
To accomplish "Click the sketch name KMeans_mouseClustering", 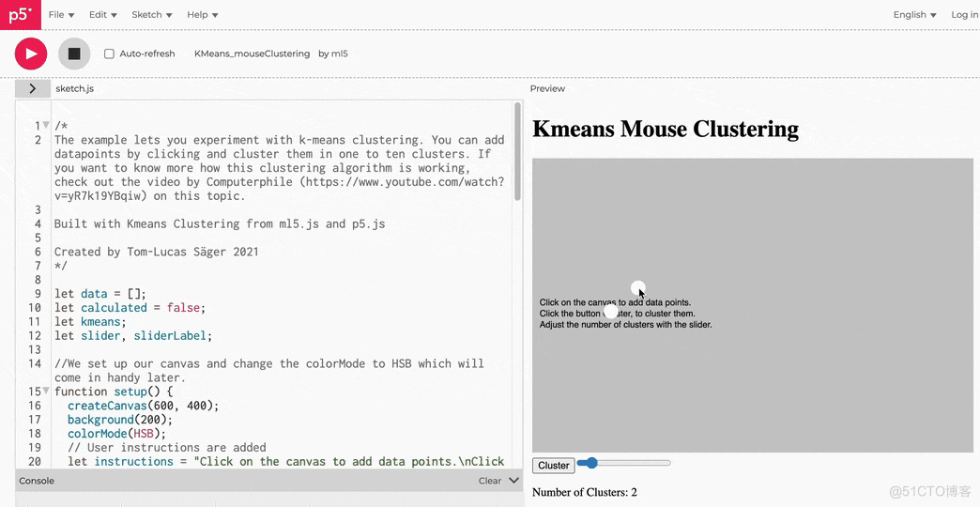I will [x=252, y=54].
